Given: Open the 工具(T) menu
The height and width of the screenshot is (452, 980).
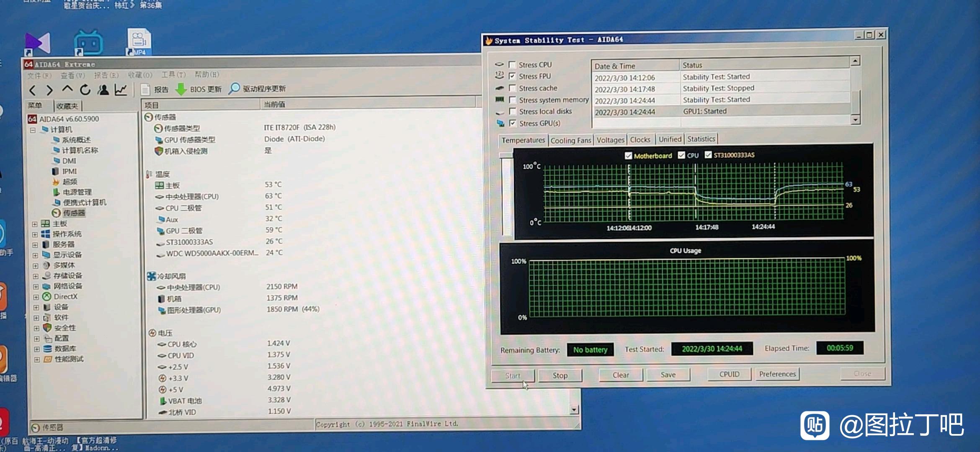Looking at the screenshot, I should click(x=173, y=75).
